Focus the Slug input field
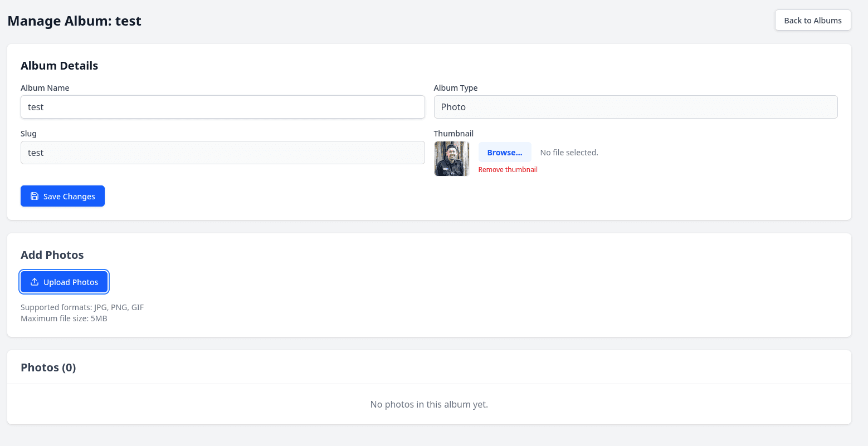This screenshot has height=446, width=868. (x=223, y=153)
